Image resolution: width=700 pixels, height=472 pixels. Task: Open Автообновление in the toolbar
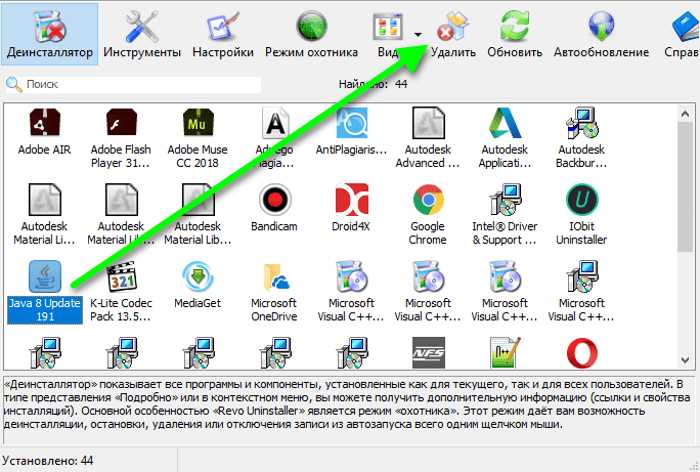point(601,34)
